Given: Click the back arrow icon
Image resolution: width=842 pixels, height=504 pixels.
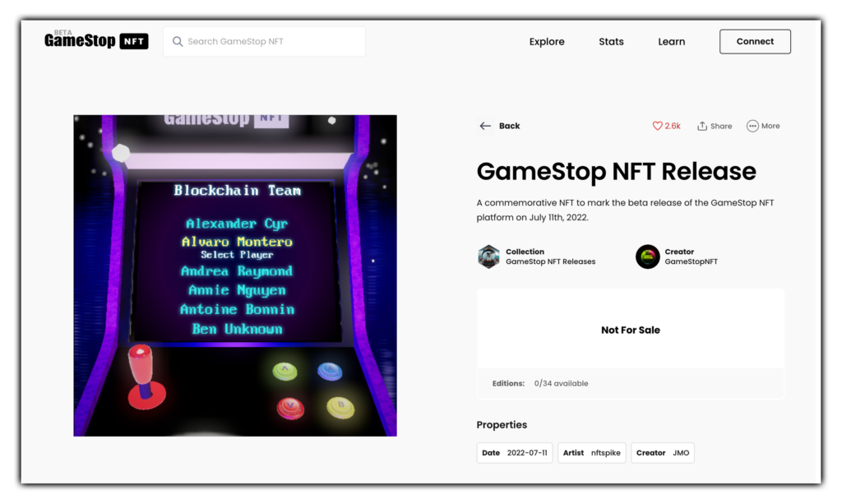Looking at the screenshot, I should pyautogui.click(x=485, y=126).
